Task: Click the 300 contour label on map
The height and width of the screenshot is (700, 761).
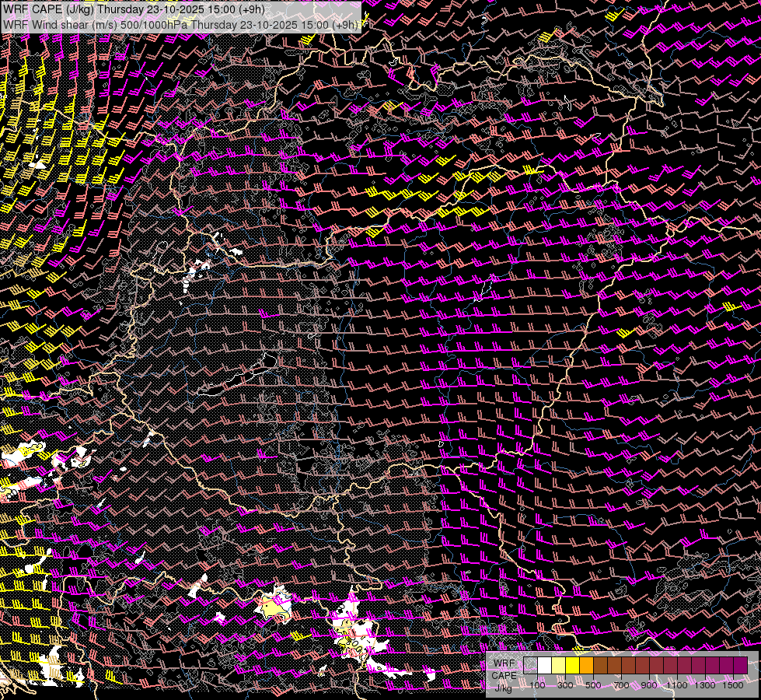Action: pos(354,645)
